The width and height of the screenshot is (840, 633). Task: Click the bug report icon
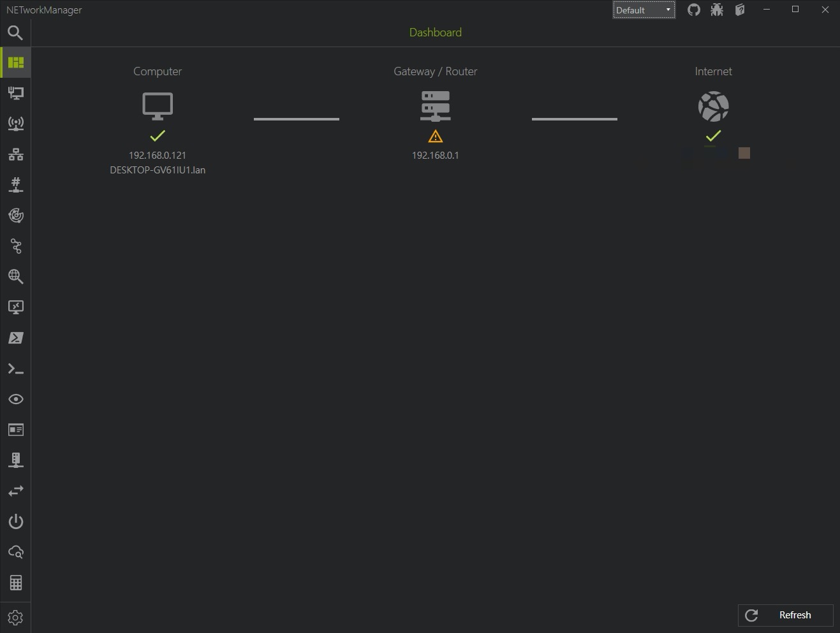[x=717, y=10]
